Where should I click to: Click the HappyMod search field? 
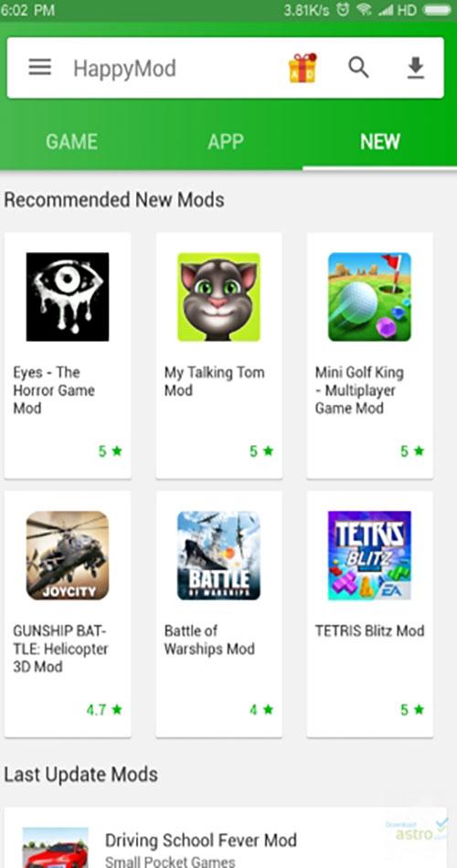[x=172, y=69]
